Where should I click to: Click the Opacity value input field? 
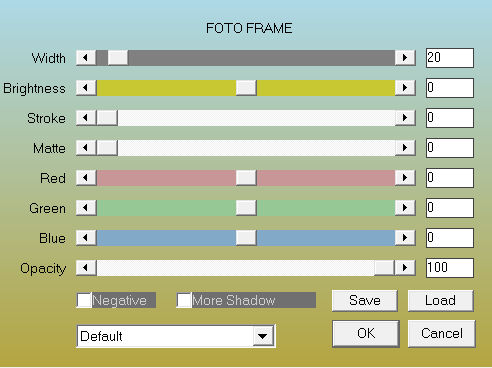[450, 268]
